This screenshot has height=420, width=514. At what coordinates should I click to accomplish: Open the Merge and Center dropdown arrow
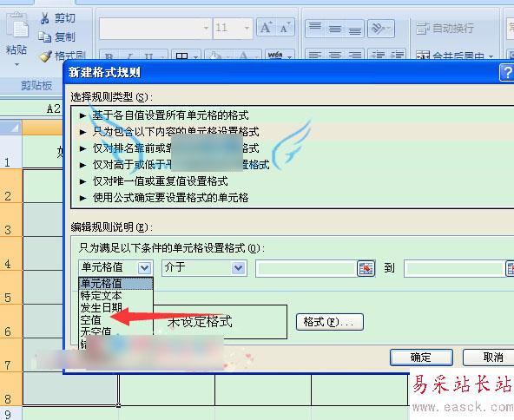tap(491, 56)
